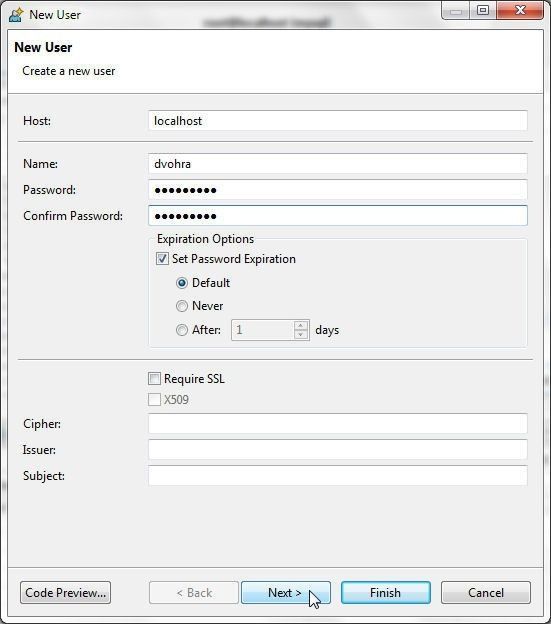Enable the Require SSL checkbox
This screenshot has width=551, height=624.
(154, 378)
